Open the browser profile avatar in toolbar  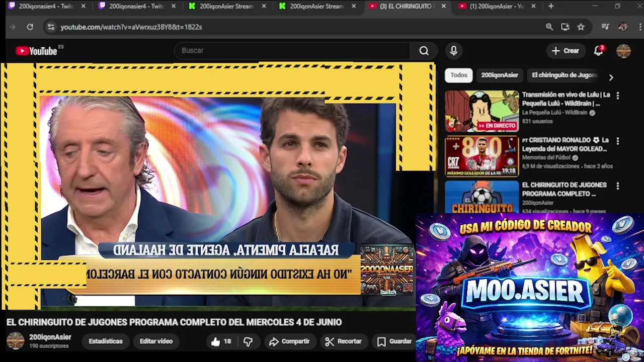623,27
